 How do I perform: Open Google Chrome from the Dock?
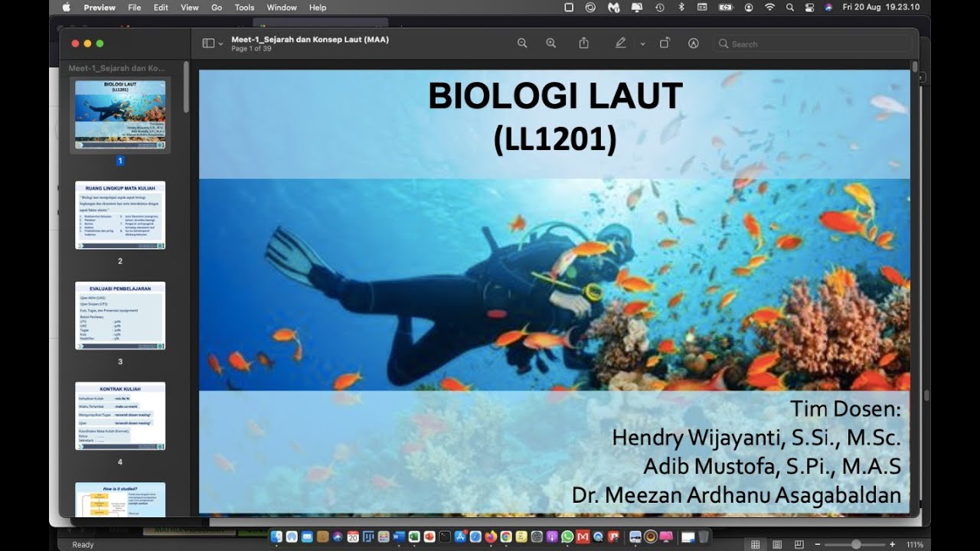click(x=506, y=537)
